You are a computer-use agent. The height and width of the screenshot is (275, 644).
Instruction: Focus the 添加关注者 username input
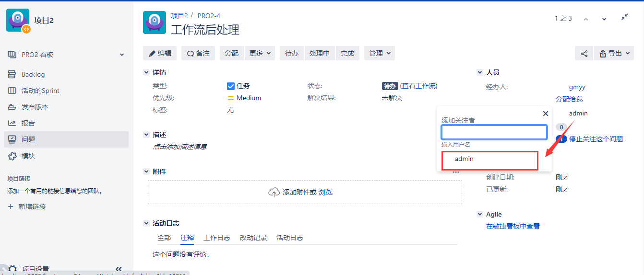tap(494, 132)
